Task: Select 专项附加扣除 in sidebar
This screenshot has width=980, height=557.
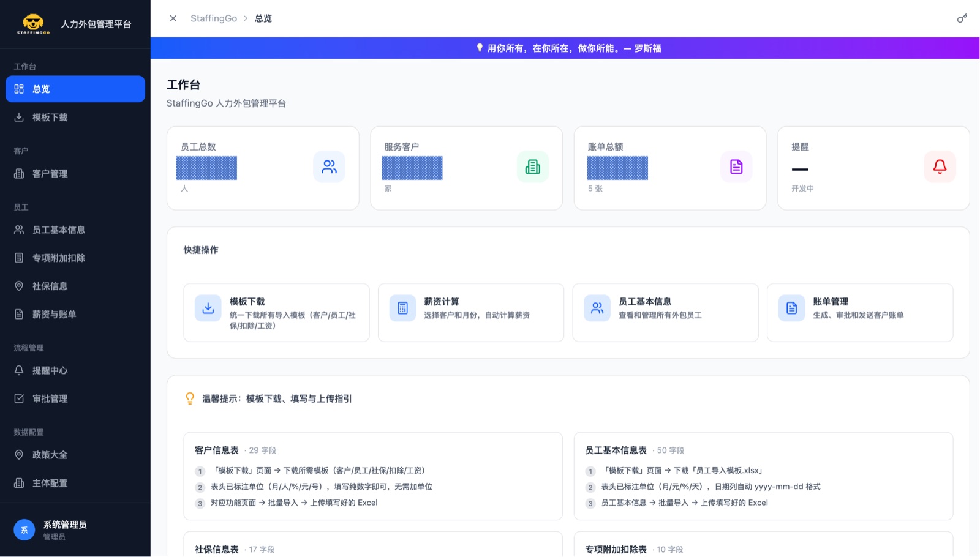Action: (75, 258)
